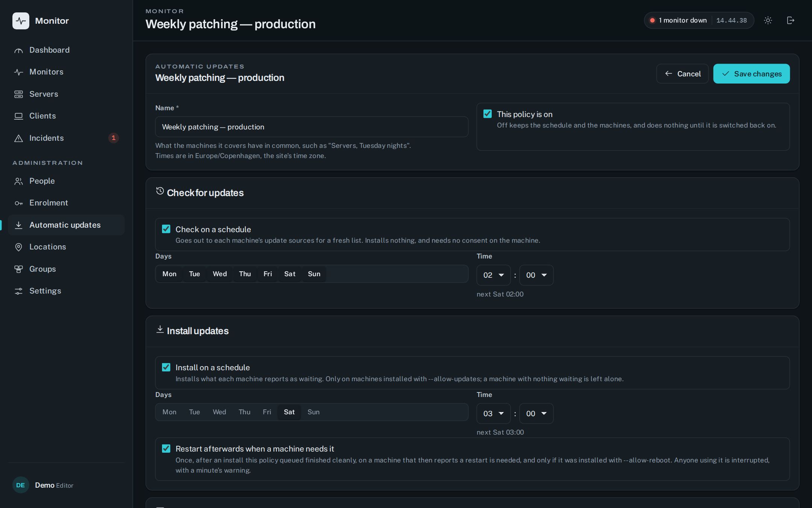Toggle Wed in Check for updates days

tap(220, 274)
